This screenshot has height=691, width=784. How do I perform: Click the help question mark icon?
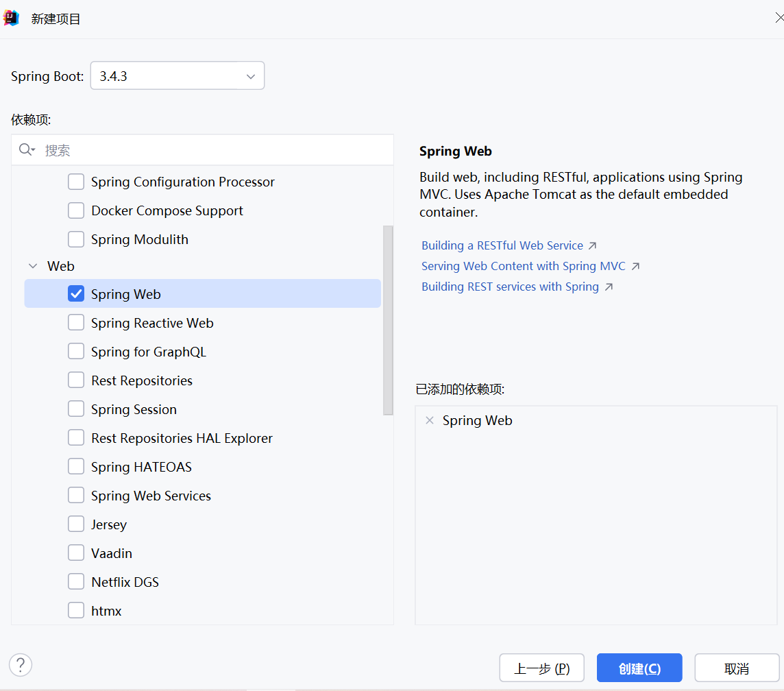[21, 664]
